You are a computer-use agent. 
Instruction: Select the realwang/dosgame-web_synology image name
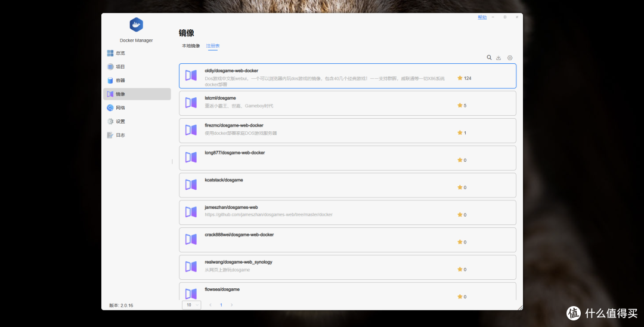coord(238,262)
